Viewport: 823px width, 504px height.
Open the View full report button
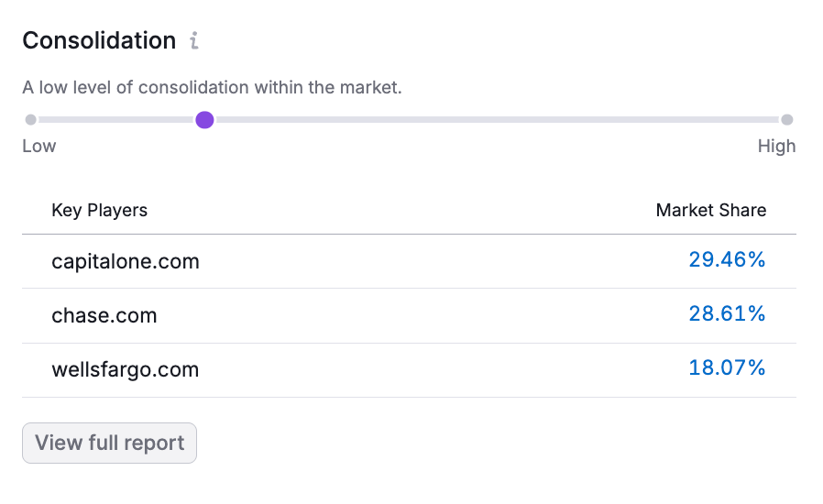point(109,444)
